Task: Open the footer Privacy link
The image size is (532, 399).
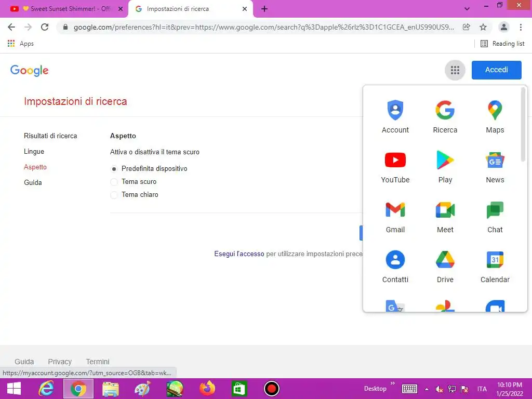Action: [x=60, y=362]
